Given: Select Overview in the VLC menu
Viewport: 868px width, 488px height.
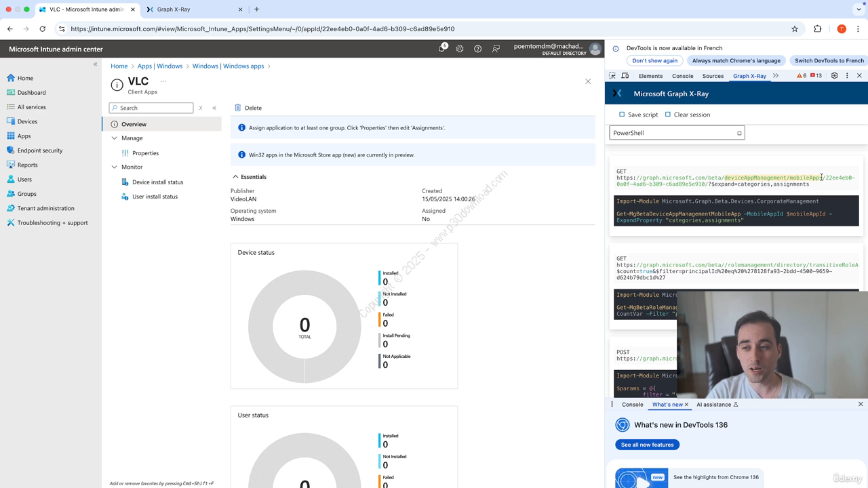Looking at the screenshot, I should coord(162,124).
